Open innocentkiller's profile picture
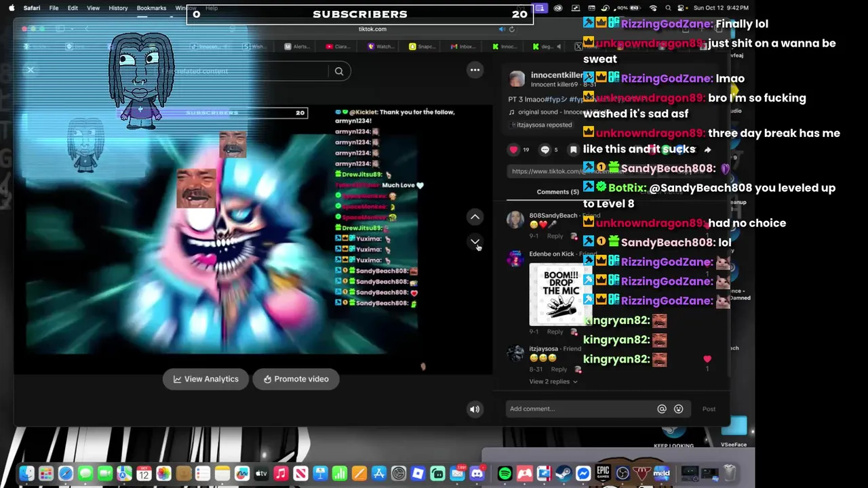868x488 pixels. tap(517, 79)
